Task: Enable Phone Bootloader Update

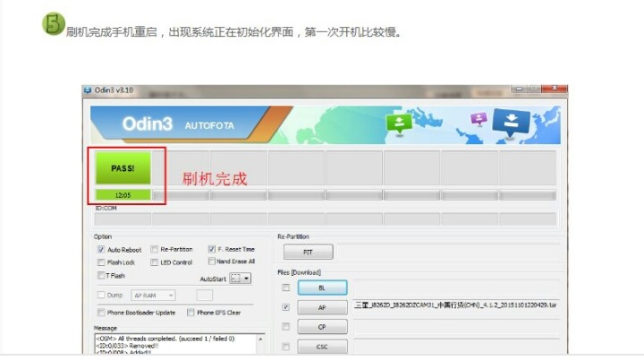Action: click(x=101, y=313)
